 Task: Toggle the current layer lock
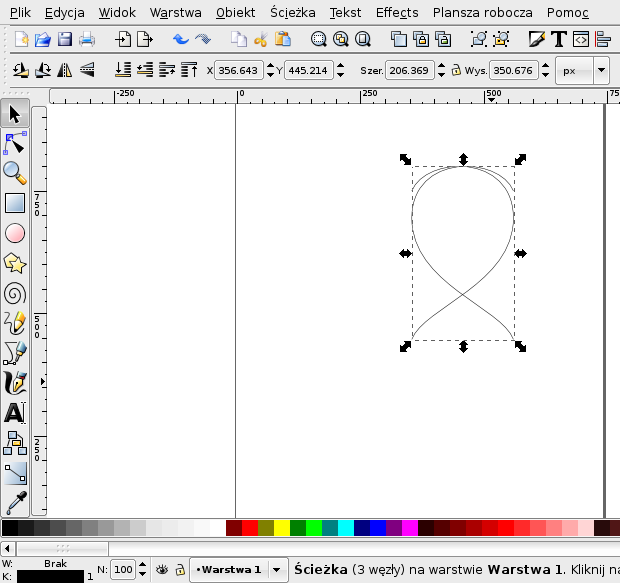pyautogui.click(x=179, y=569)
